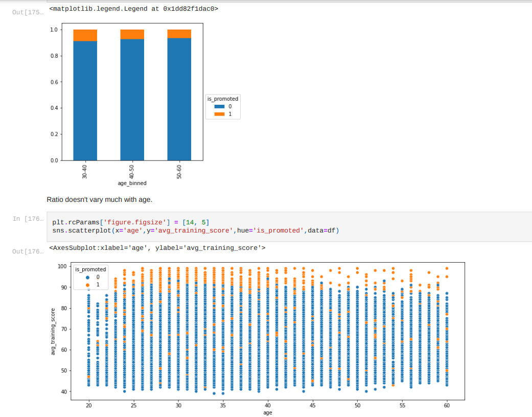Click the blue 0 marker in scatter legend
Viewport: 532px width, 417px height.
(x=87, y=276)
